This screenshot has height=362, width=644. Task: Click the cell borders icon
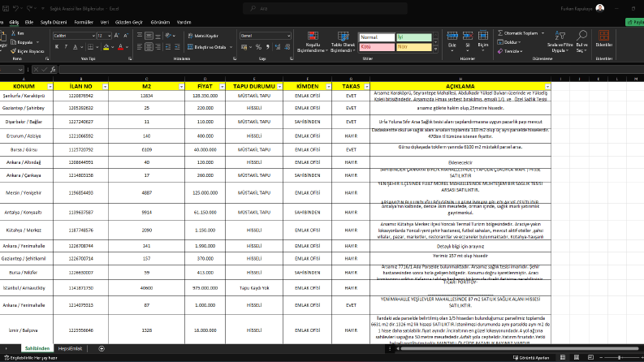click(90, 47)
